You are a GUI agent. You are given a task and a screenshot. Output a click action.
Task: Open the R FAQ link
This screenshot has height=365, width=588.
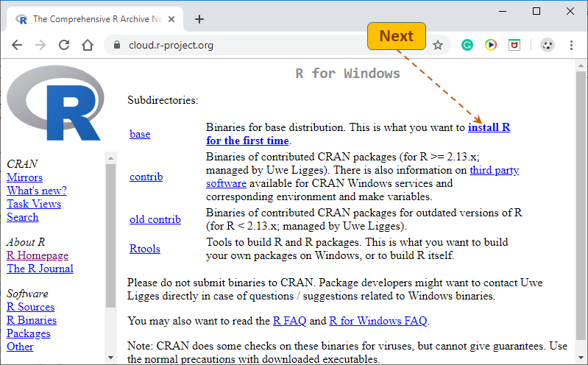(289, 321)
